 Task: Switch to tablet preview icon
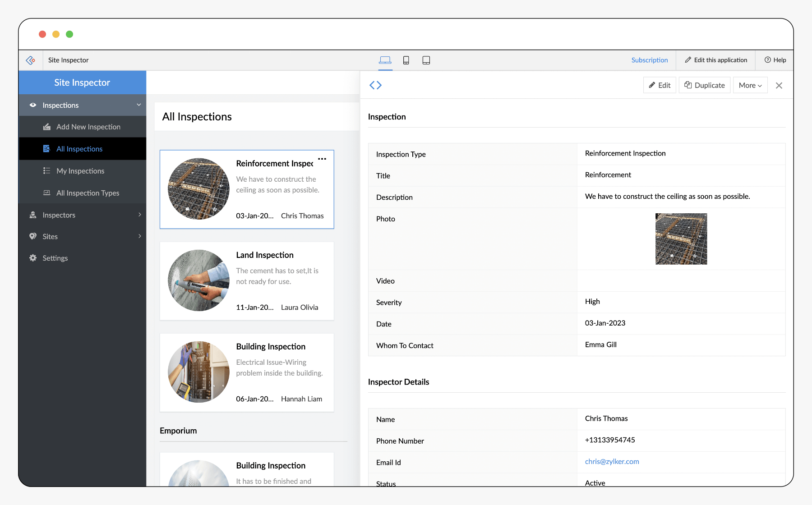[x=426, y=60]
